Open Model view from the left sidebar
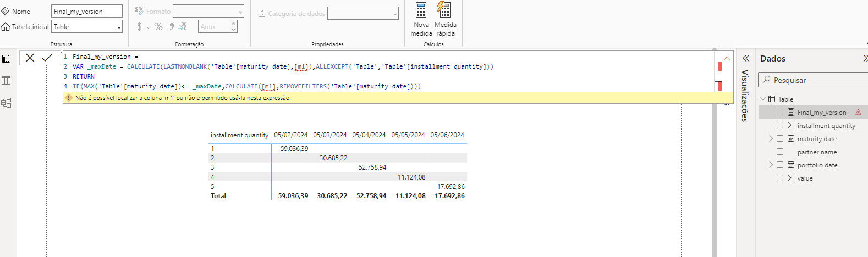Viewport: 868px width, 257px height. 7,103
